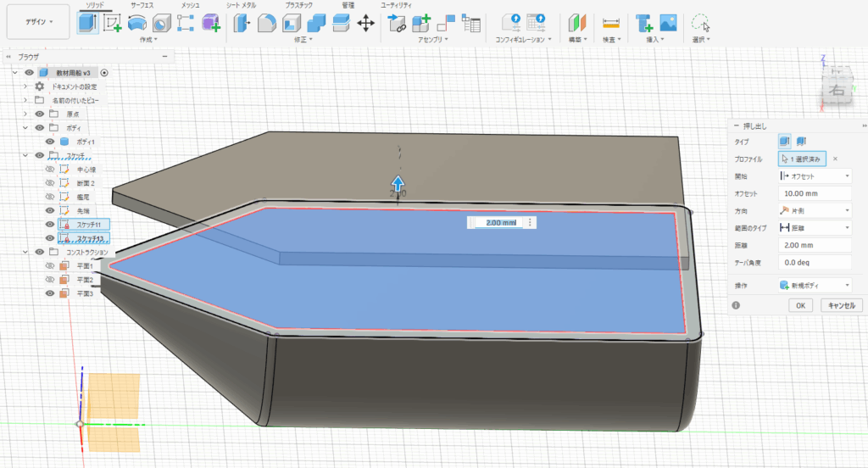The height and width of the screenshot is (468, 868).
Task: Switch to the サーフェス tab
Action: 142,5
